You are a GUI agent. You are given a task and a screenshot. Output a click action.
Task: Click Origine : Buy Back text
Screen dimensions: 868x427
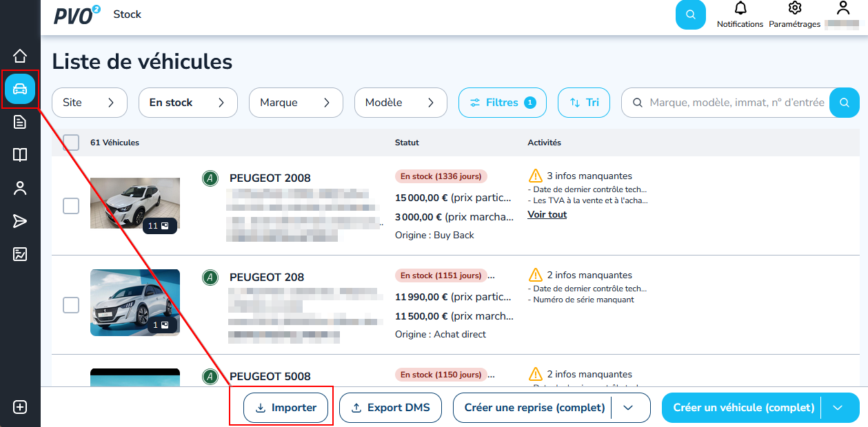pyautogui.click(x=434, y=235)
